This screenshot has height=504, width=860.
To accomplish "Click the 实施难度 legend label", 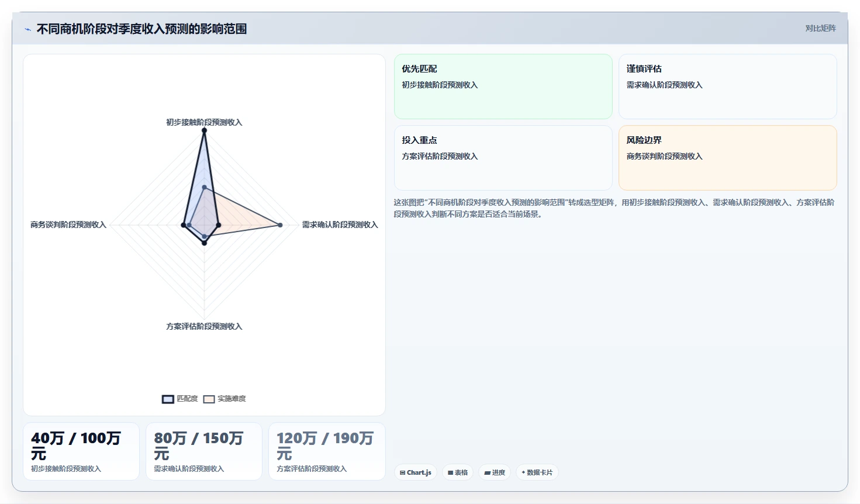I will [x=232, y=399].
